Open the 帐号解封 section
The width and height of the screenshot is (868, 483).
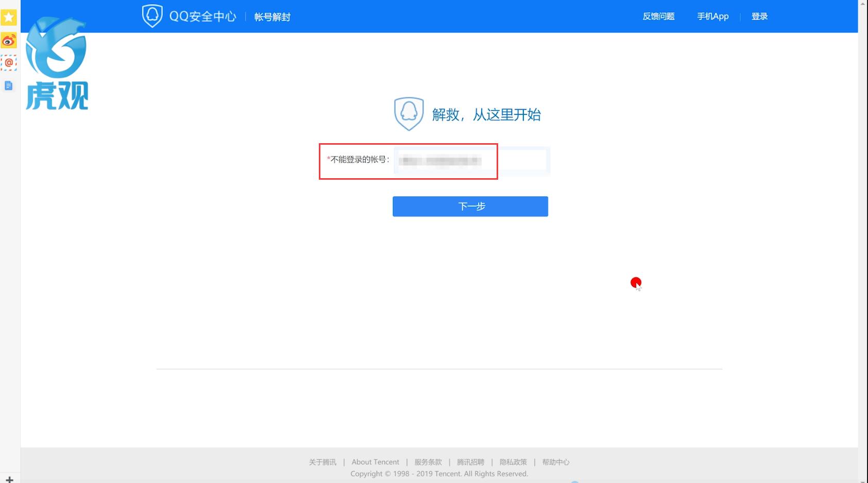pyautogui.click(x=273, y=17)
